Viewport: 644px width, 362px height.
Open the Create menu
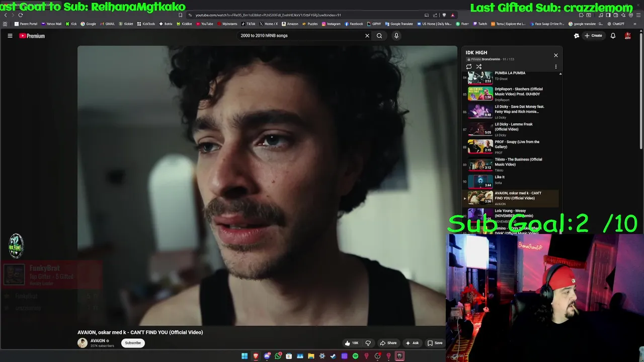click(x=594, y=36)
